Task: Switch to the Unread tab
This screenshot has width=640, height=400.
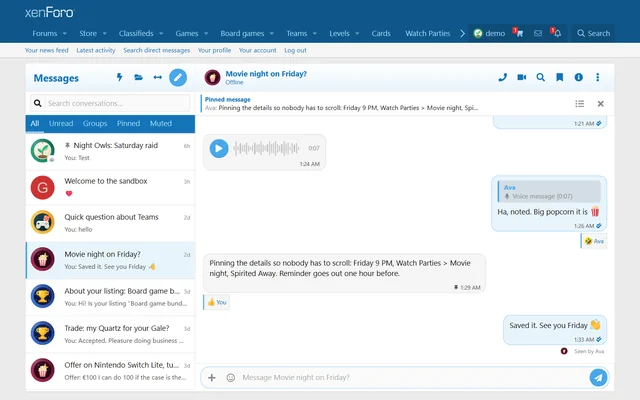Action: 61,123
